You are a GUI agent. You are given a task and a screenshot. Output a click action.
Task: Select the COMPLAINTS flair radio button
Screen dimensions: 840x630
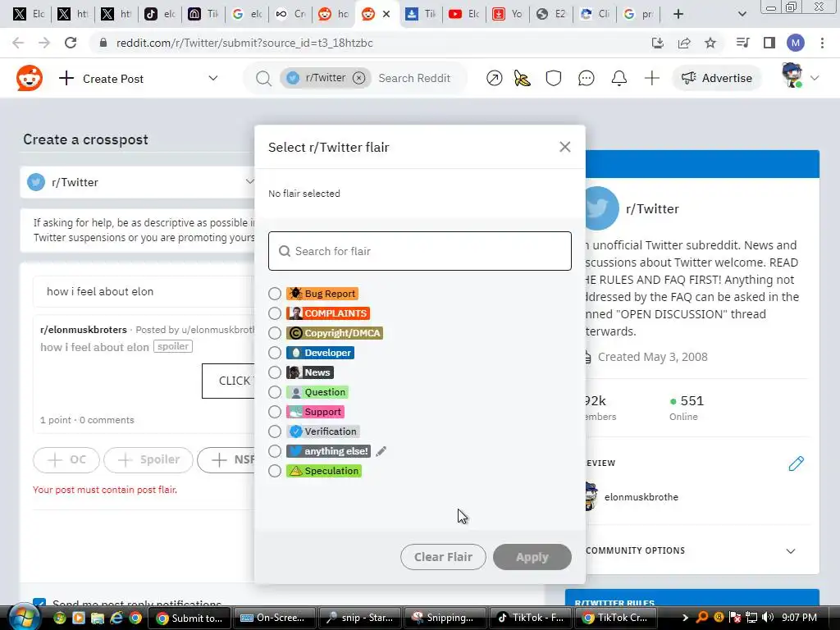[x=274, y=313]
